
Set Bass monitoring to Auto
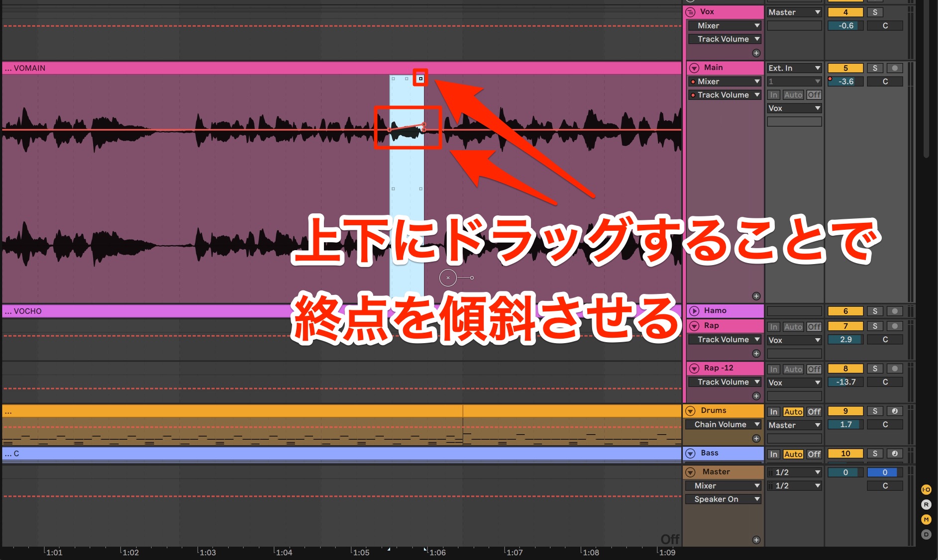[x=793, y=454]
